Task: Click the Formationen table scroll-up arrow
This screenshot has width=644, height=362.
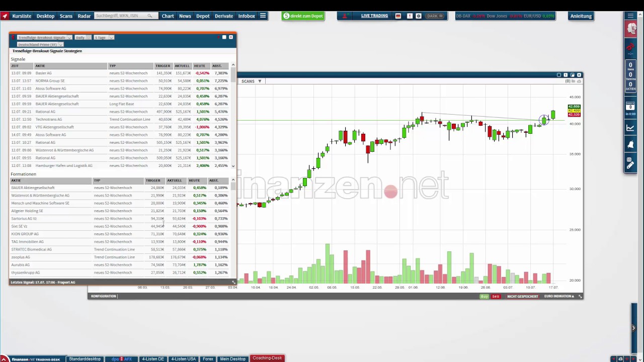Action: tap(233, 180)
